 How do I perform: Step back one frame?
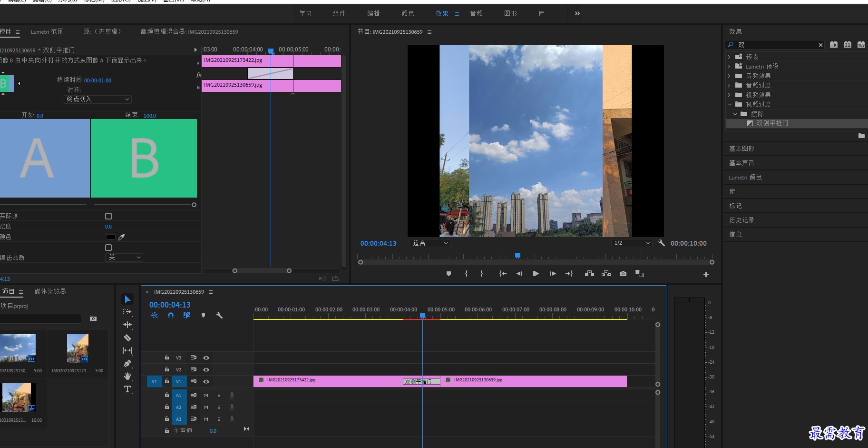(519, 274)
